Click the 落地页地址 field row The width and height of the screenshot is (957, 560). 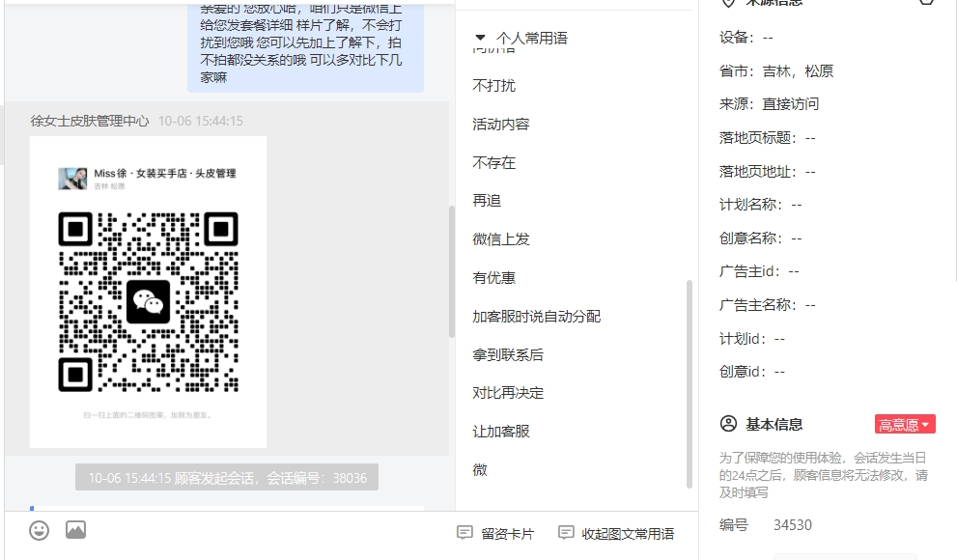(x=767, y=172)
